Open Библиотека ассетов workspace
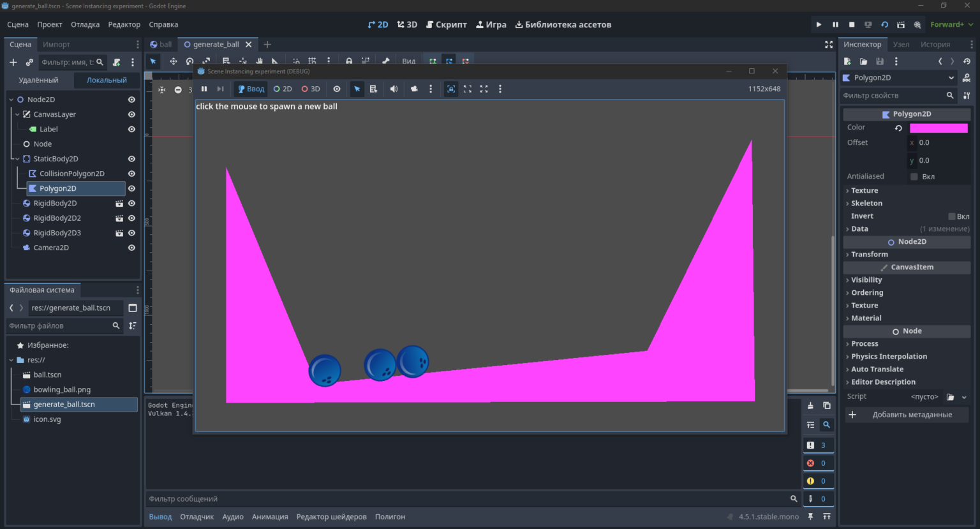Screen dimensions: 980x529 (x=563, y=24)
